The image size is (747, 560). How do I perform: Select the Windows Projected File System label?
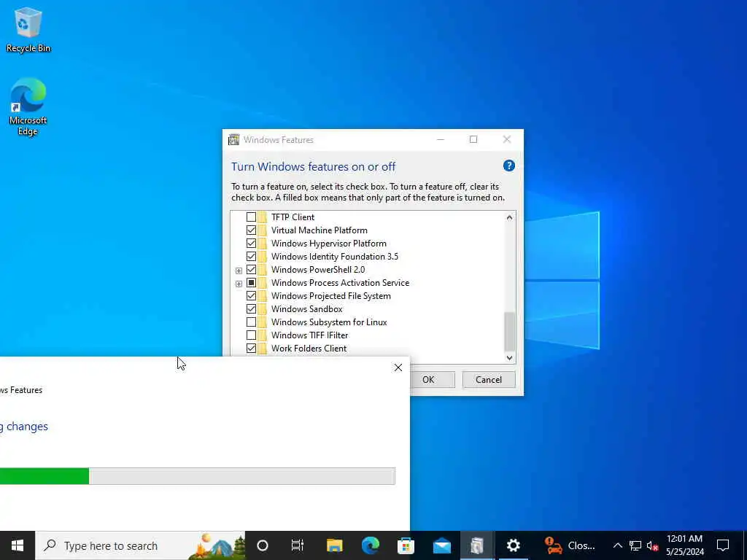pos(331,296)
